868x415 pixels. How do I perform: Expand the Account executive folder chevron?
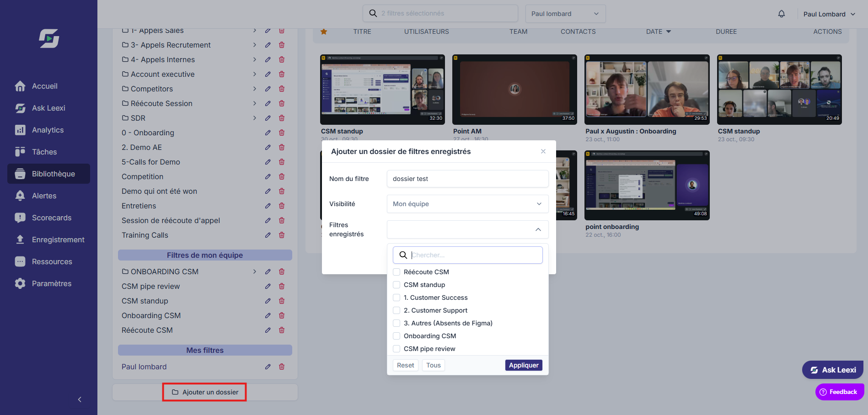[255, 74]
